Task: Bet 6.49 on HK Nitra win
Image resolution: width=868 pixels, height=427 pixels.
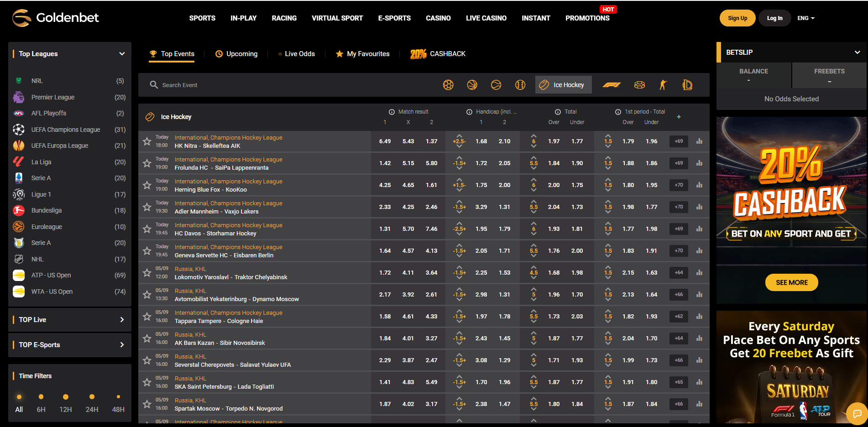Action: (x=385, y=141)
